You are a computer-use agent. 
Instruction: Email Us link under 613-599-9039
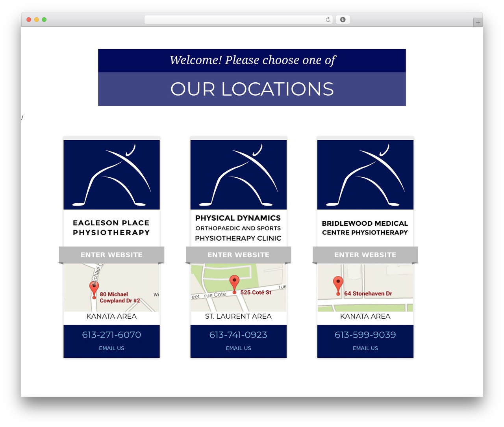(365, 348)
